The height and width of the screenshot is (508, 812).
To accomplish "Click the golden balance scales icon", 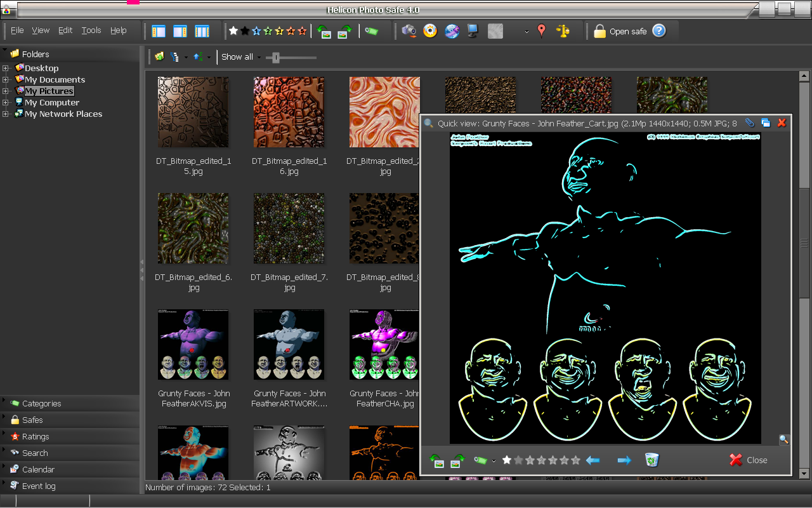I will (x=563, y=30).
